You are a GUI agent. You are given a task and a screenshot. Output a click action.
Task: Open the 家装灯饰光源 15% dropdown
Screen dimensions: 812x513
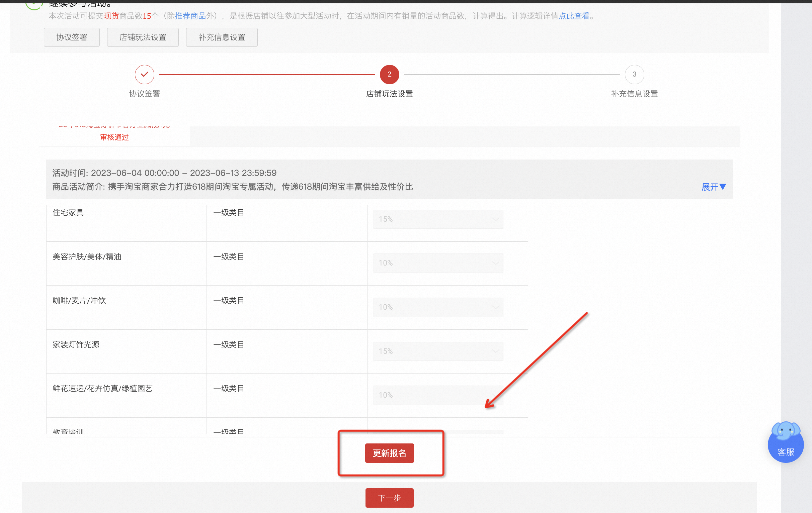click(438, 351)
